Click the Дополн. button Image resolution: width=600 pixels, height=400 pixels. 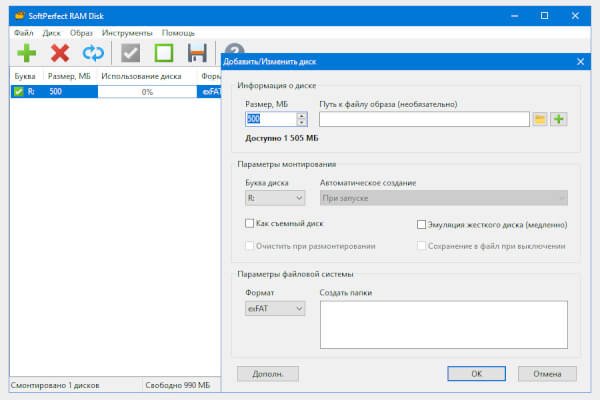268,374
